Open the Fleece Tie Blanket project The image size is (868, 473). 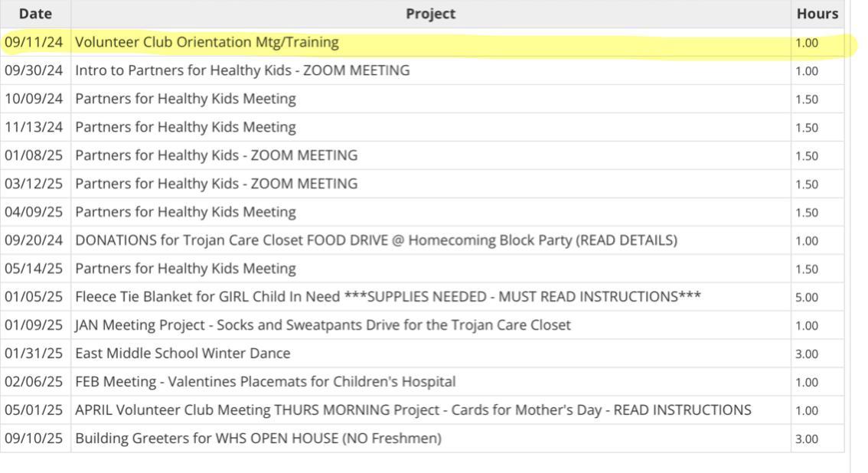click(x=388, y=297)
